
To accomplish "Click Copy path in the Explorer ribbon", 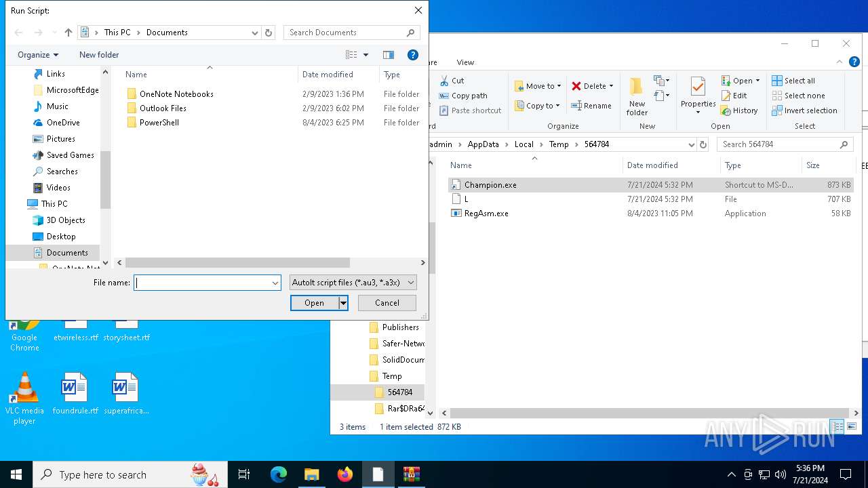I will point(463,96).
